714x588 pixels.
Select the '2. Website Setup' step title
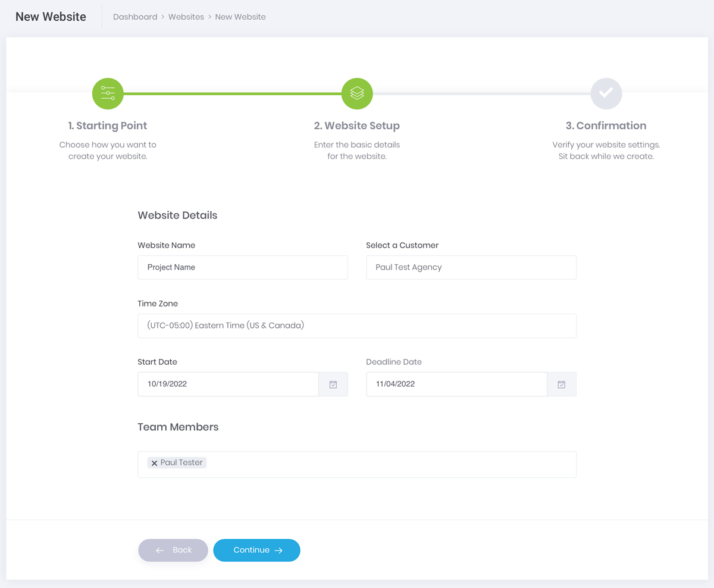click(357, 126)
